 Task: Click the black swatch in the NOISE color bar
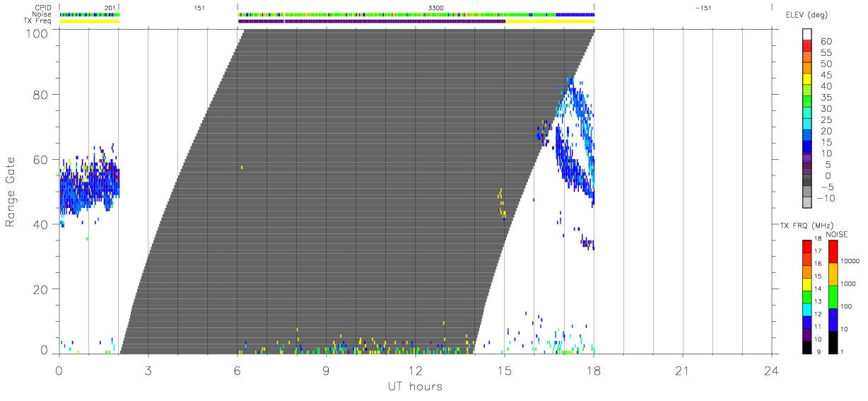[x=833, y=342]
